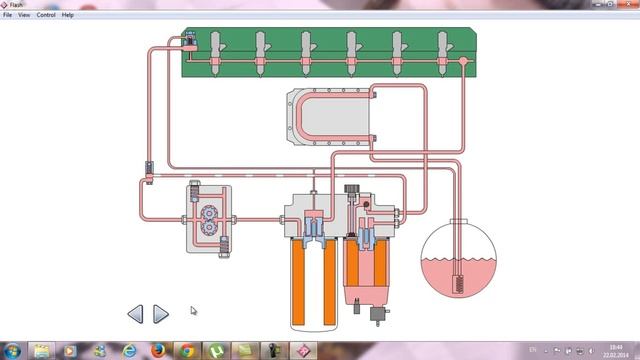Launch the media player taskbar icon
The image size is (640, 360).
pyautogui.click(x=70, y=351)
